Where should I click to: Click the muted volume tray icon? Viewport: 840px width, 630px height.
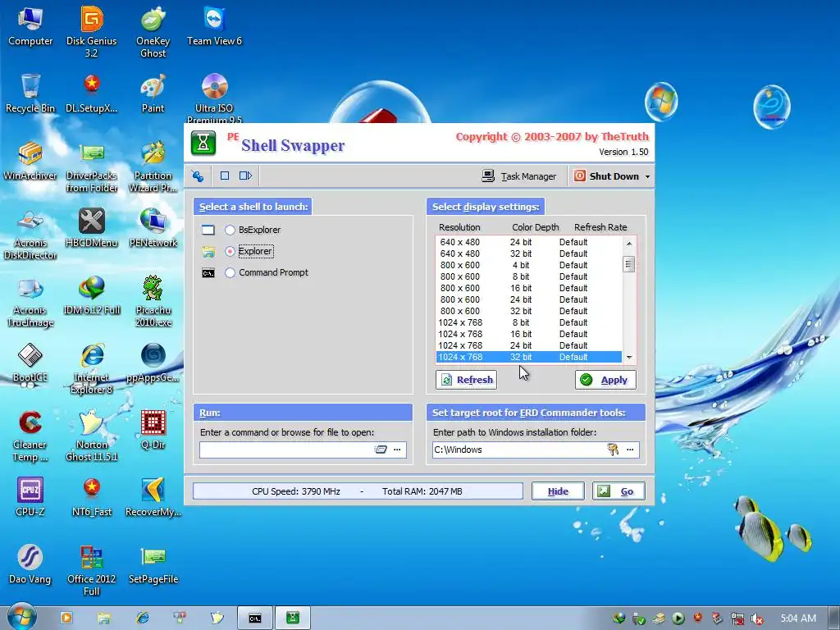(757, 619)
